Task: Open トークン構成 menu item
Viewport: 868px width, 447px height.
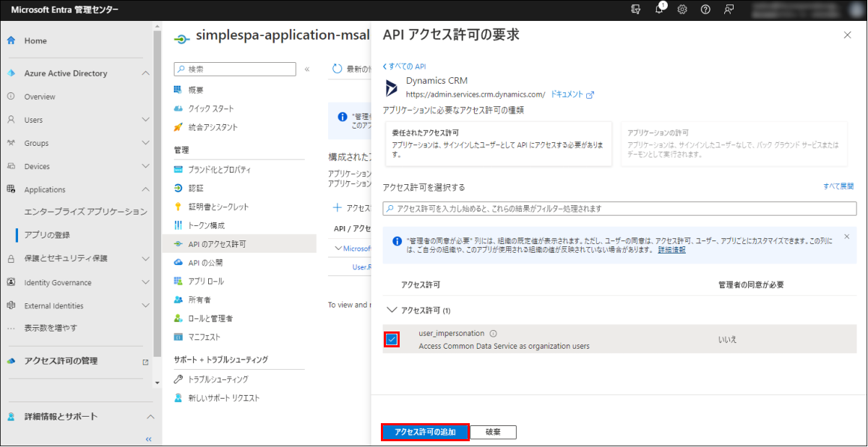Action: 207,225
